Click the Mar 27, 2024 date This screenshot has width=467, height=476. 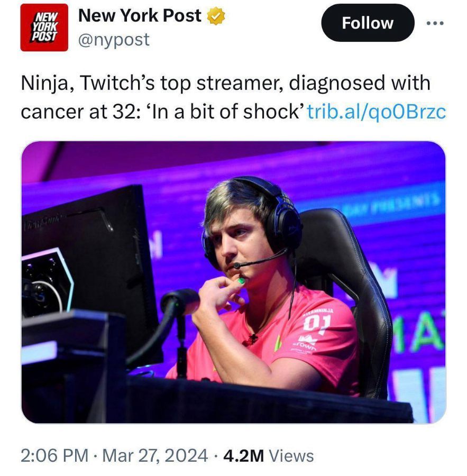155,456
